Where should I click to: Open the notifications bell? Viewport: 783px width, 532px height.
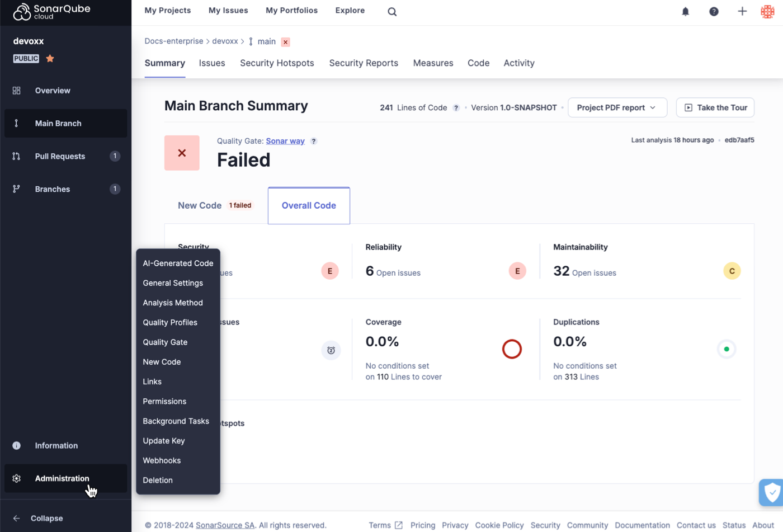pos(685,11)
